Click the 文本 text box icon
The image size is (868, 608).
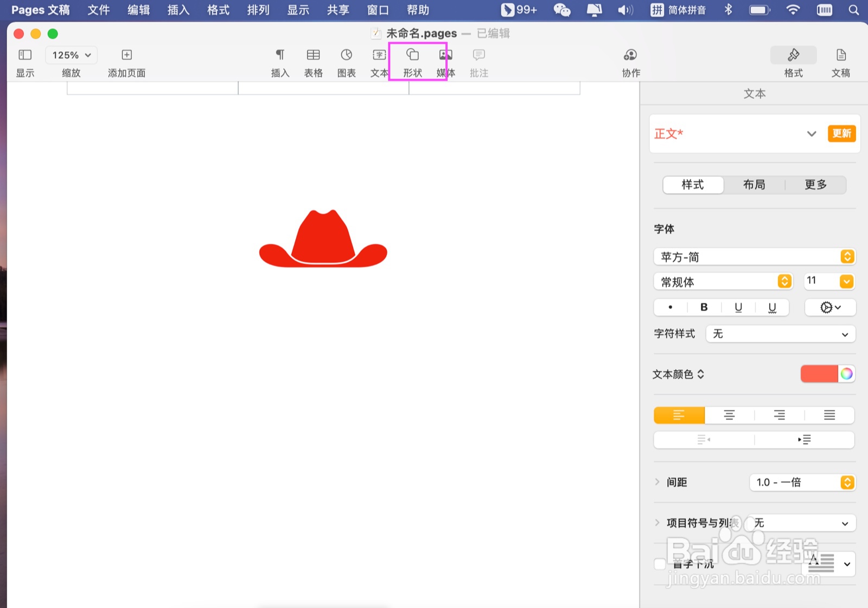379,55
